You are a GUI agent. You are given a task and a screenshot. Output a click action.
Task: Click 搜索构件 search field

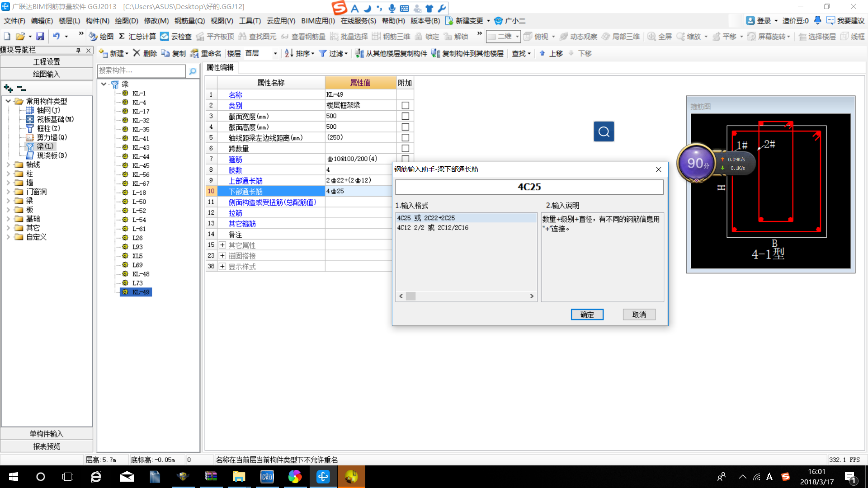click(141, 71)
